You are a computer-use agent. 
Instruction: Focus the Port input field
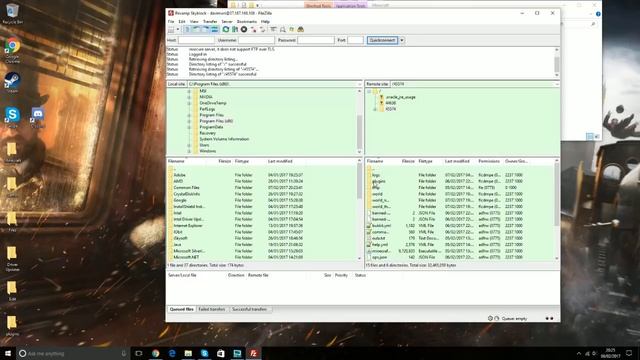(356, 40)
